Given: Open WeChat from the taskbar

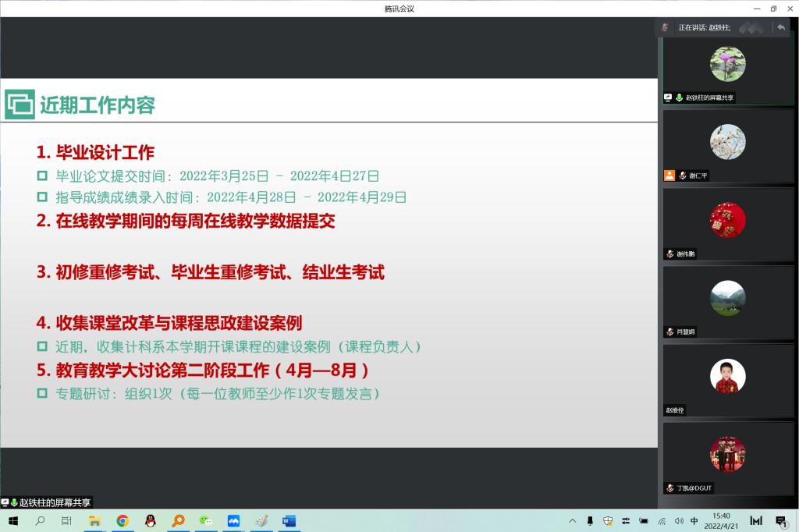Looking at the screenshot, I should pyautogui.click(x=205, y=521).
